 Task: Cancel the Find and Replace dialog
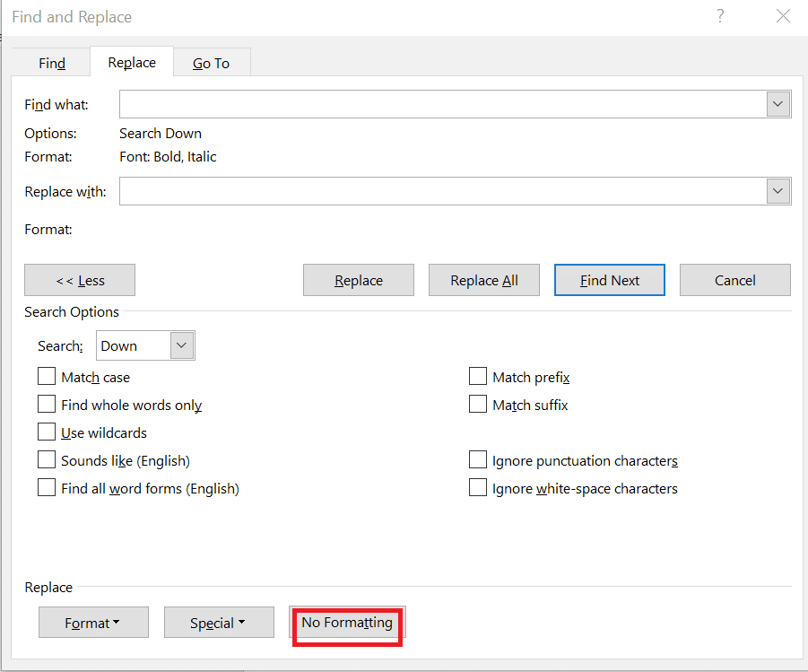734,280
